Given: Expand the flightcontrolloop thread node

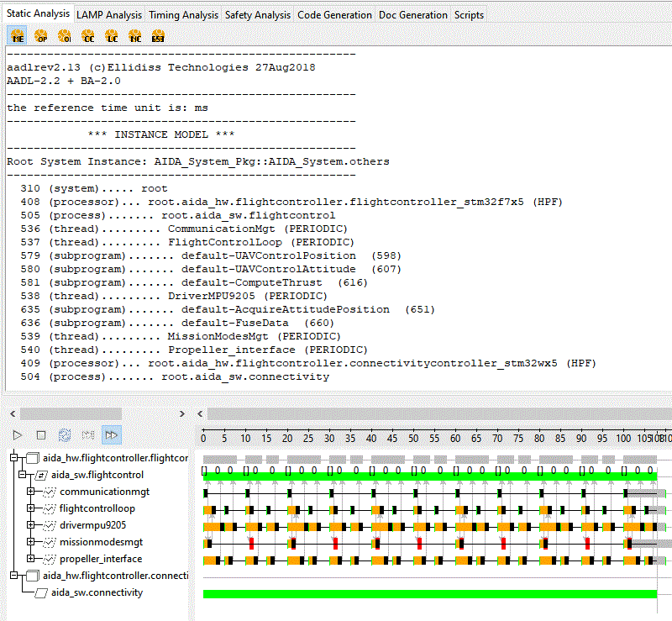Looking at the screenshot, I should (31, 508).
